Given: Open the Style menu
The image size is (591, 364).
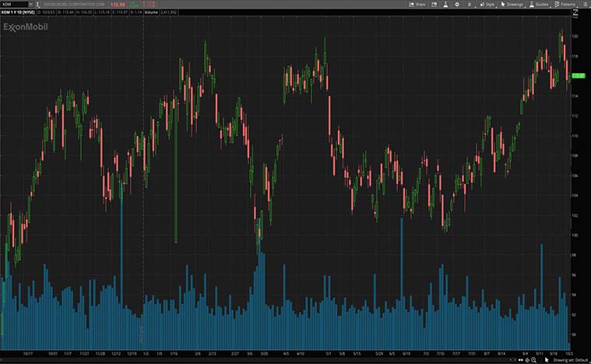Looking at the screenshot, I should pos(487,4).
